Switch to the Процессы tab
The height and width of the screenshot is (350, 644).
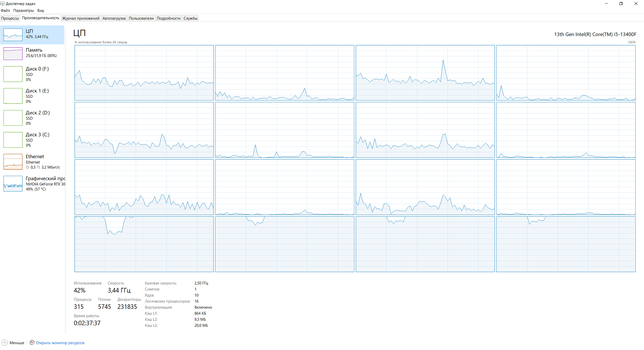pos(10,18)
